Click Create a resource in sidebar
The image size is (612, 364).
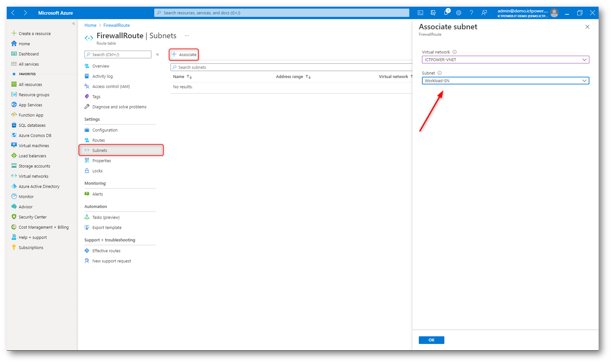(34, 33)
